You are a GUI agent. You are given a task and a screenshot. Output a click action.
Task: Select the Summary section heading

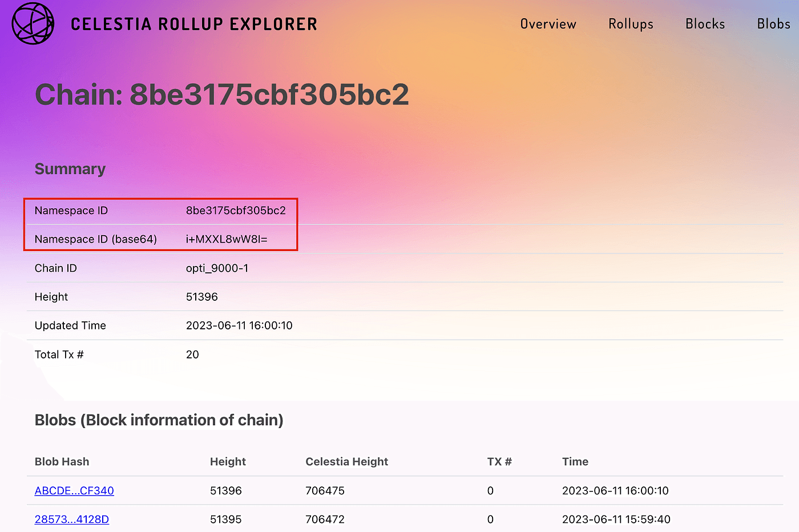(x=70, y=169)
